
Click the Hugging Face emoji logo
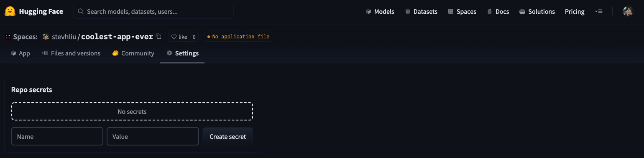pyautogui.click(x=10, y=11)
